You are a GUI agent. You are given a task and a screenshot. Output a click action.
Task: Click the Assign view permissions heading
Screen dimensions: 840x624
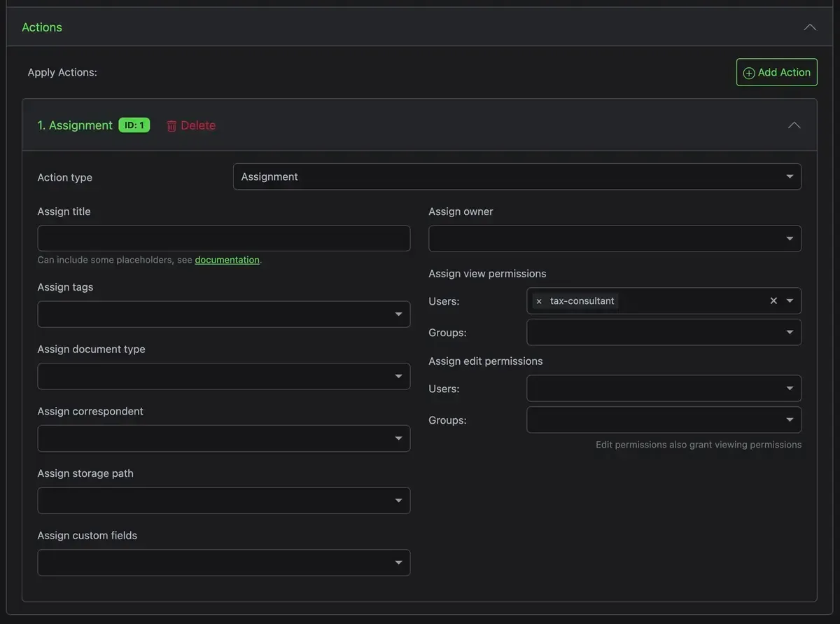pyautogui.click(x=487, y=274)
